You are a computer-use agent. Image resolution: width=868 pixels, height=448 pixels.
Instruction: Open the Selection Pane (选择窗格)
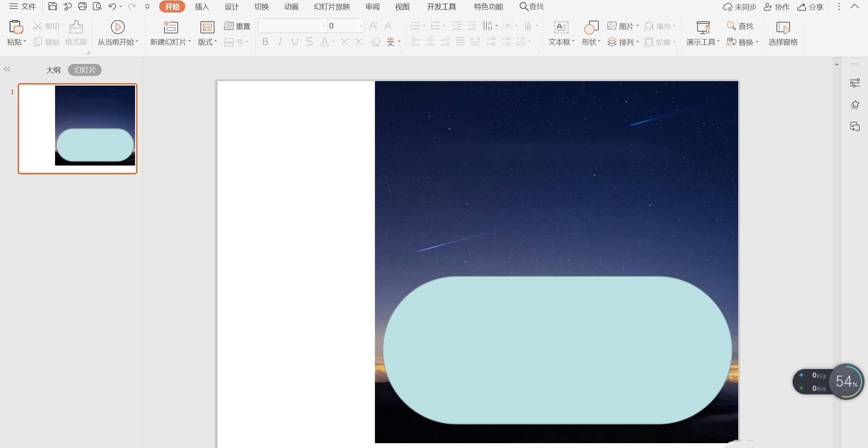(783, 27)
